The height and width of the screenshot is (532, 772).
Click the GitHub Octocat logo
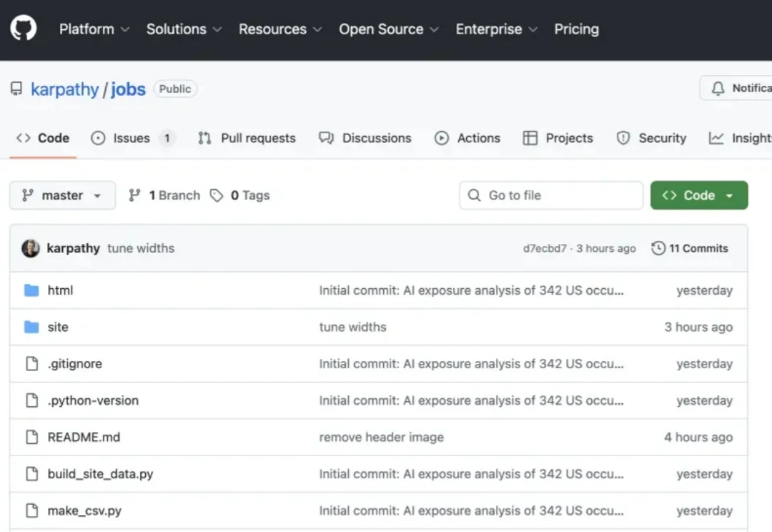(x=23, y=29)
